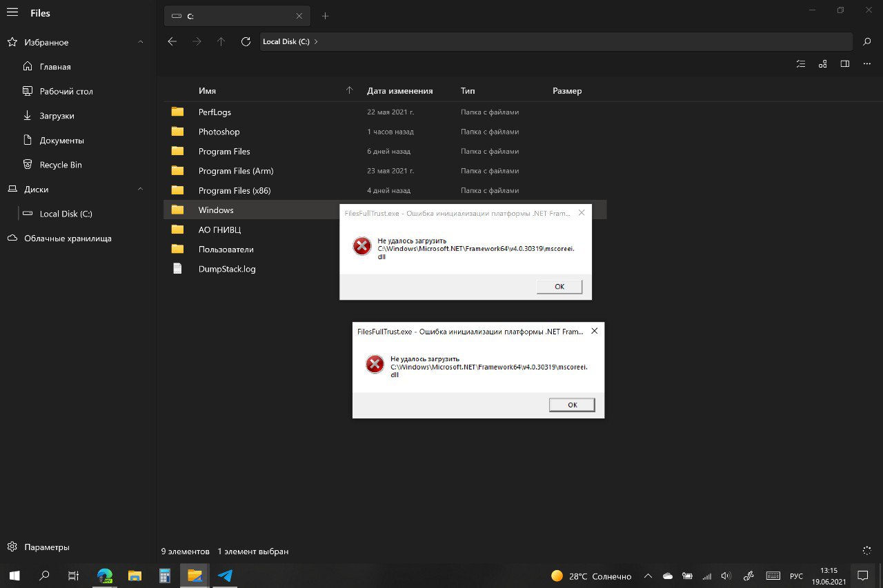Refresh the current folder
This screenshot has width=883, height=588.
point(246,41)
